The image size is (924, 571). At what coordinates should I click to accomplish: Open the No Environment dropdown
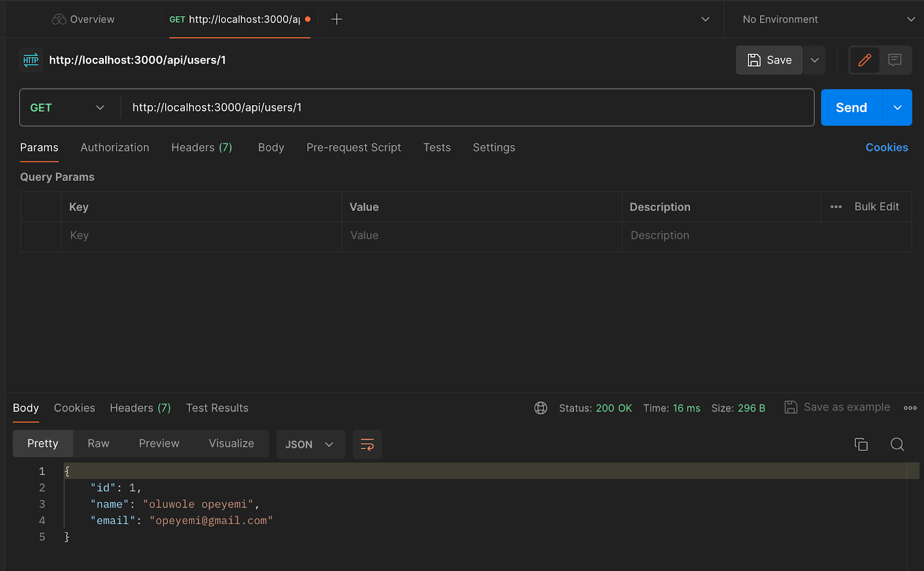tap(829, 19)
